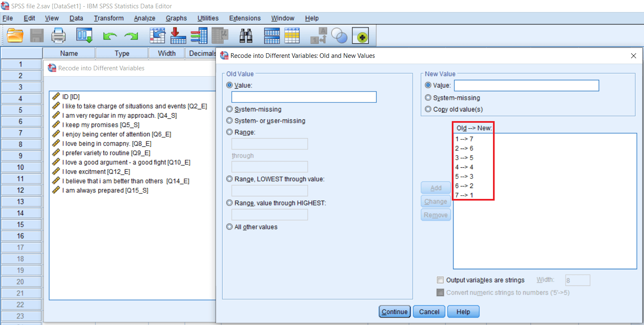Click the Undo toolbar icon
Screen dimensions: 644x325
tap(110, 36)
